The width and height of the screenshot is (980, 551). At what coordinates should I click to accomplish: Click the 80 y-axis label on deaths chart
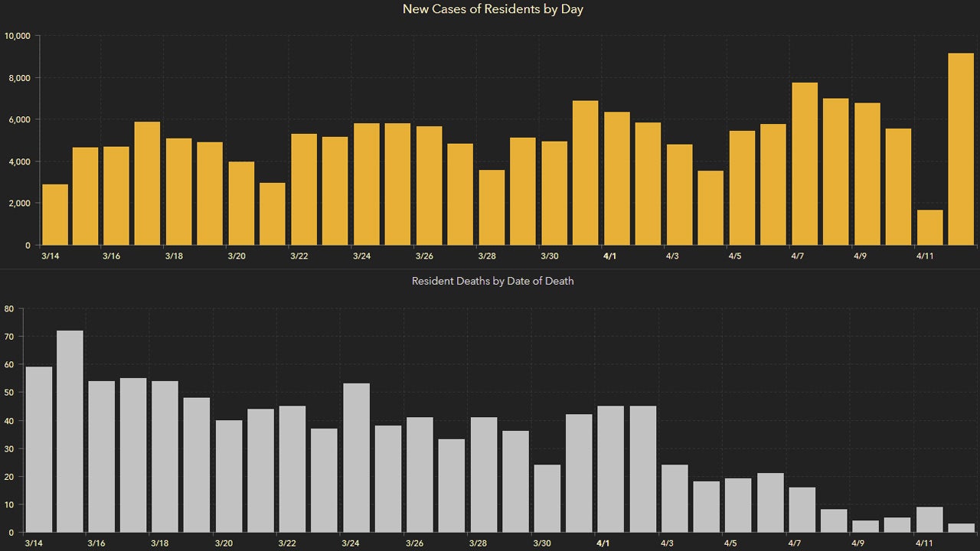(x=9, y=308)
